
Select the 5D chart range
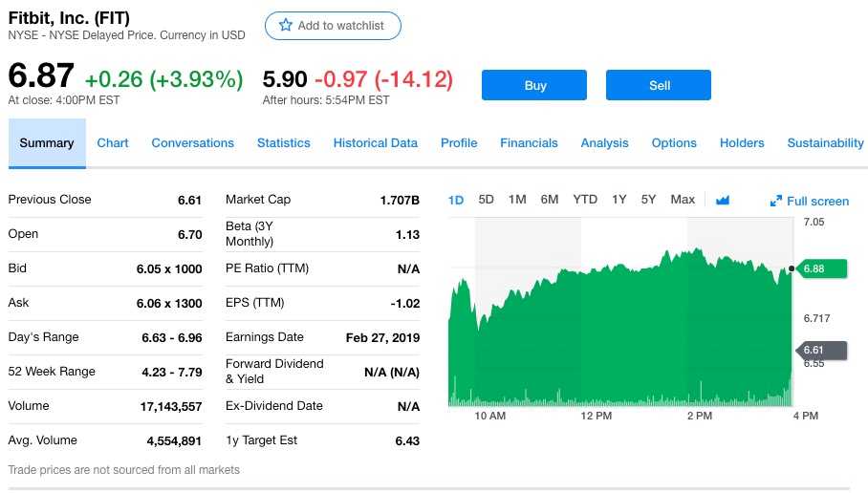tap(486, 199)
